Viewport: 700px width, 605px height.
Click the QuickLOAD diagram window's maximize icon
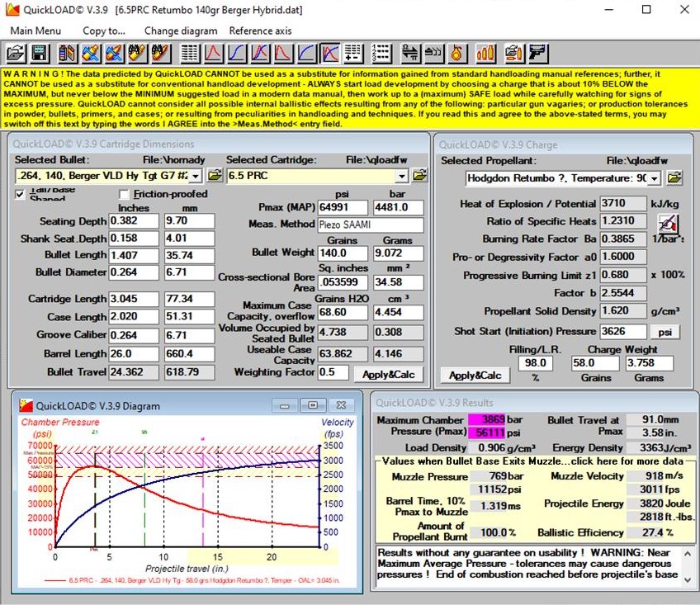313,405
